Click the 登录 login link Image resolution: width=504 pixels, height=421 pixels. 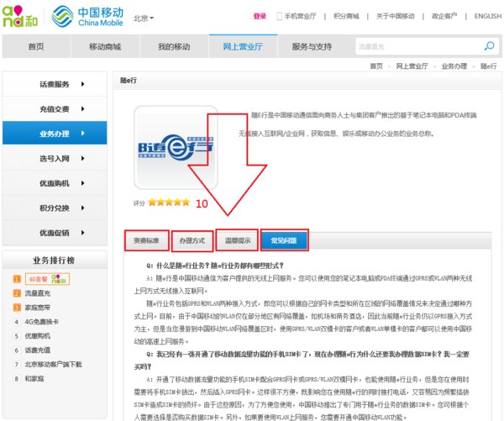(x=260, y=17)
